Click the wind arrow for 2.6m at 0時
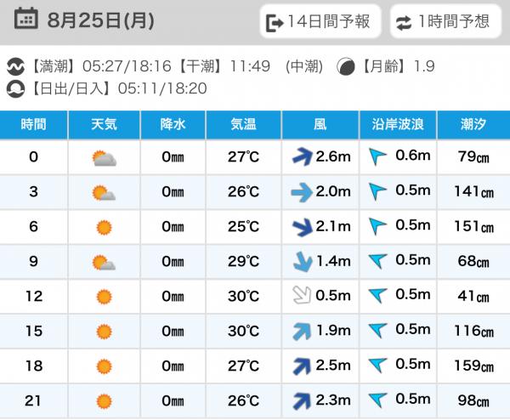This screenshot has width=510, height=420. (303, 156)
